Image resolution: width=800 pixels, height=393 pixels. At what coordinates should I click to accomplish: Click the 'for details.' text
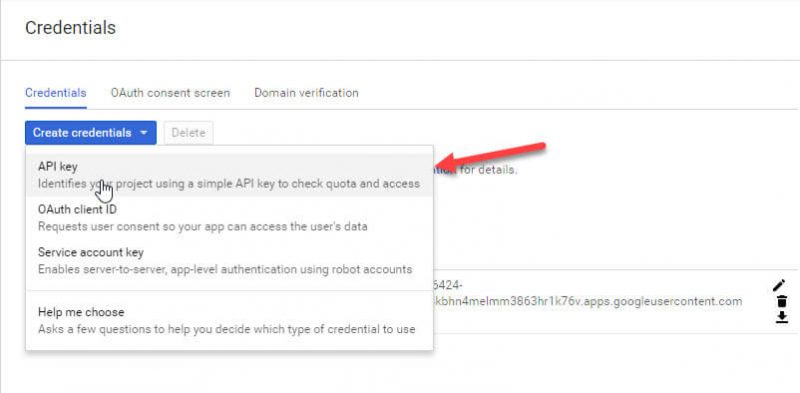pos(489,170)
